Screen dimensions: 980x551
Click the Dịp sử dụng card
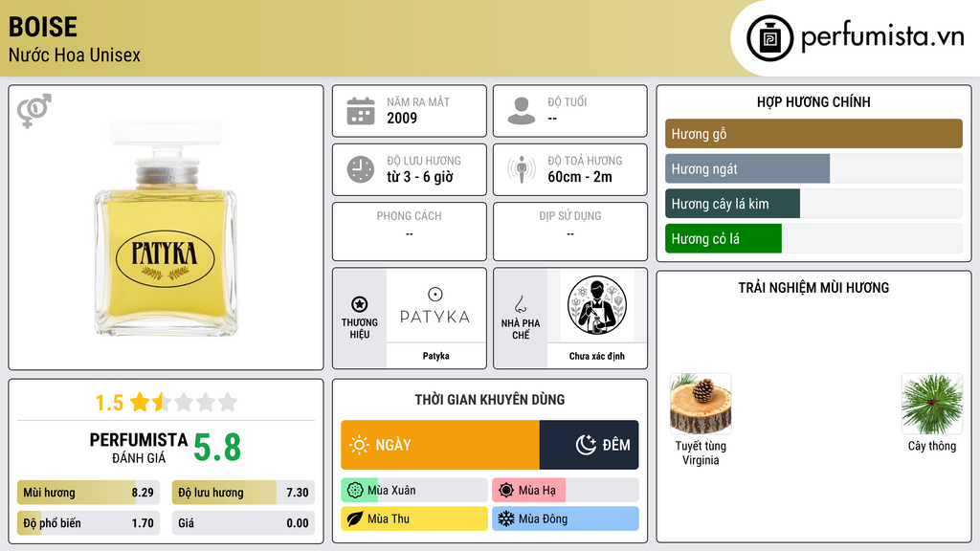570,231
